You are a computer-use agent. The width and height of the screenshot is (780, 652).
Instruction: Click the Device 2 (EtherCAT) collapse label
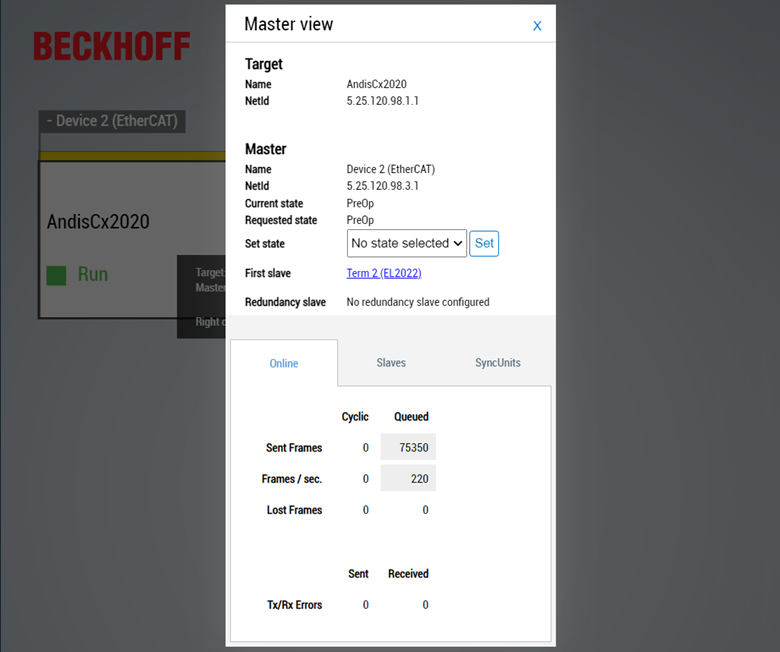pos(112,121)
